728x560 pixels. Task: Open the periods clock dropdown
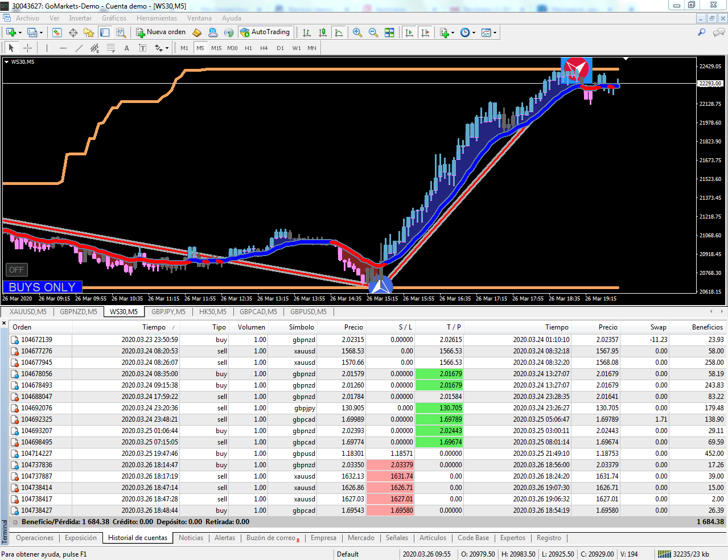pos(467,32)
